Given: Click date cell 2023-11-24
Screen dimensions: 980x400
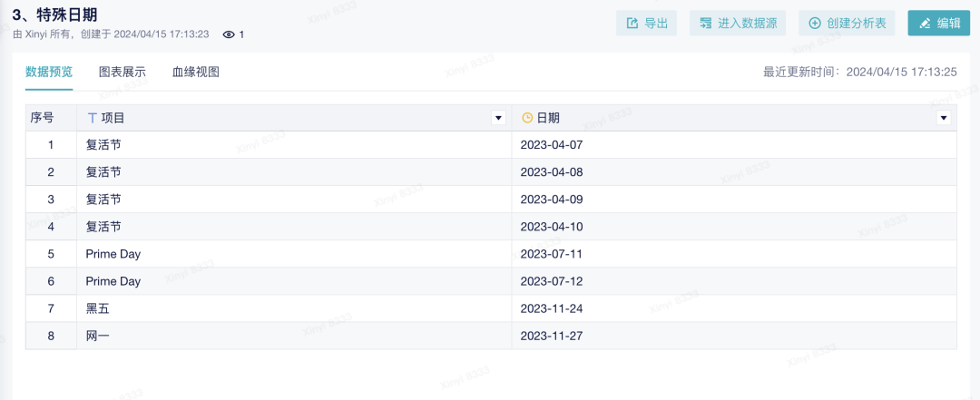Looking at the screenshot, I should click(734, 308).
